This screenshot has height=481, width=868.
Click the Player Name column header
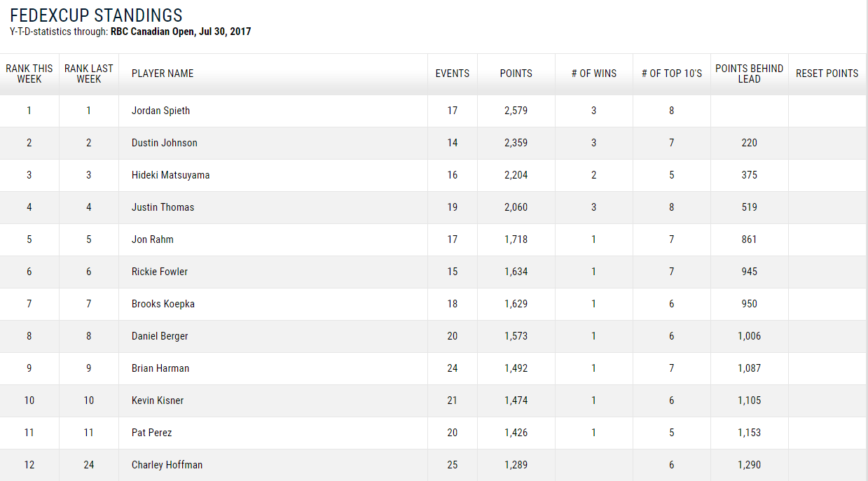pyautogui.click(x=163, y=74)
